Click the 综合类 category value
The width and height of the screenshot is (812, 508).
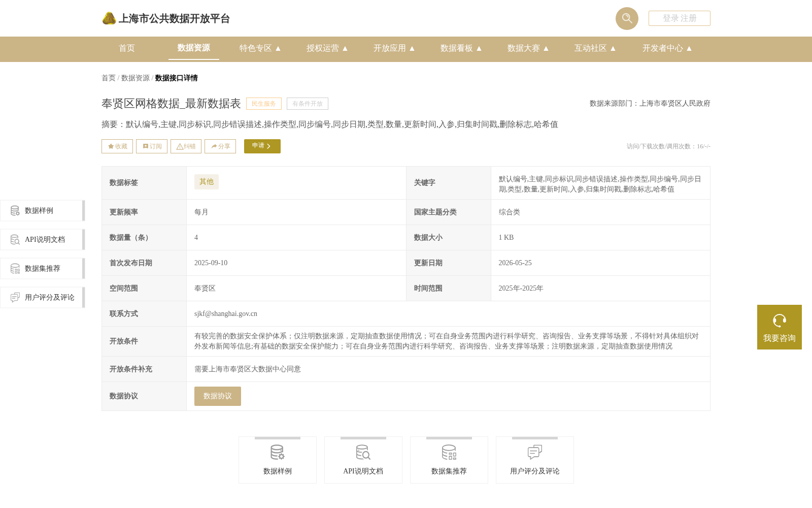pos(510,212)
